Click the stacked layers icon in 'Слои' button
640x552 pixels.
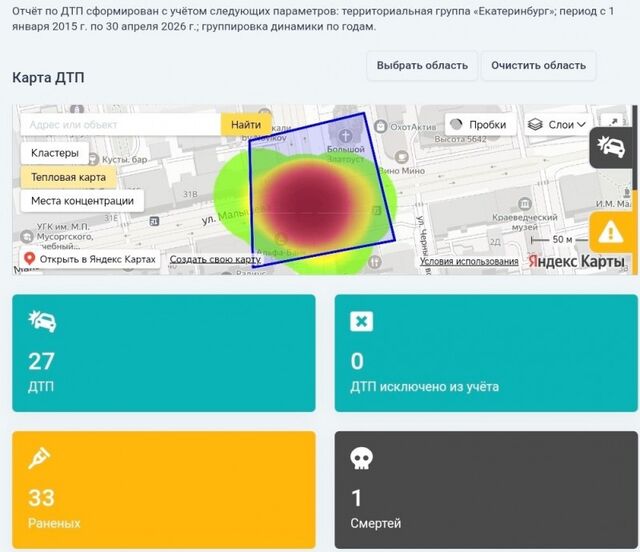click(x=535, y=125)
